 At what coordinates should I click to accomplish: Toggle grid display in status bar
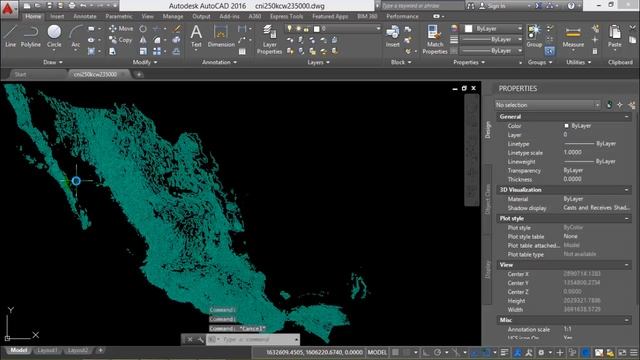coord(396,352)
